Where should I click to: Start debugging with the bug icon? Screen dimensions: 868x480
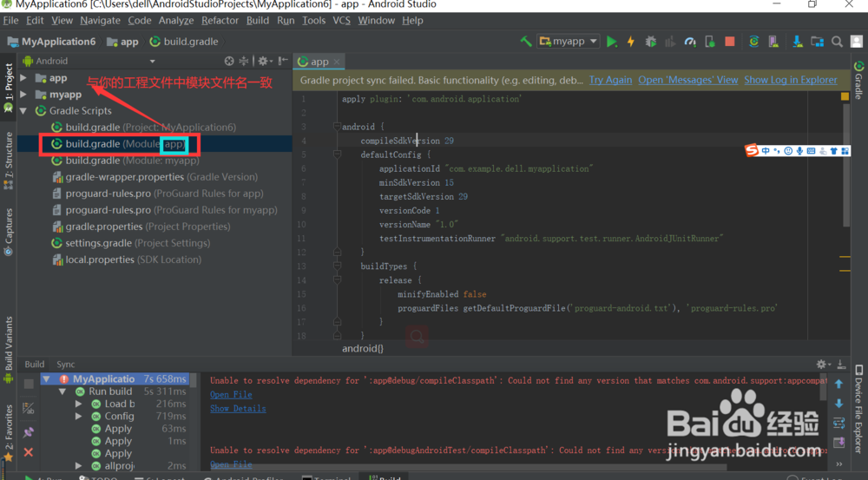[x=651, y=42]
